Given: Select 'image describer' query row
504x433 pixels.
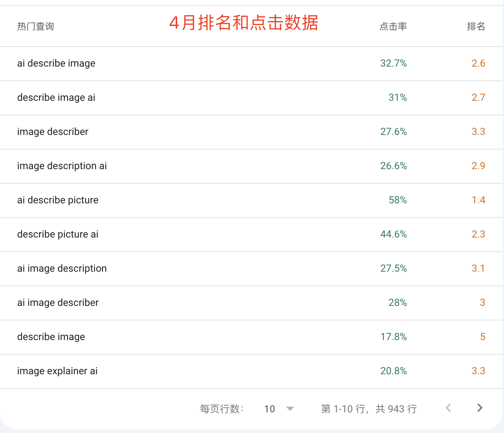Looking at the screenshot, I should coord(251,132).
